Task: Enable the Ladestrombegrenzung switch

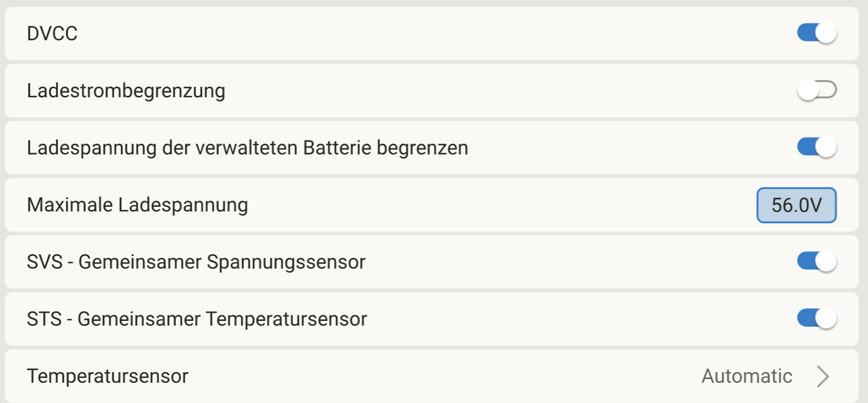Action: click(x=816, y=91)
